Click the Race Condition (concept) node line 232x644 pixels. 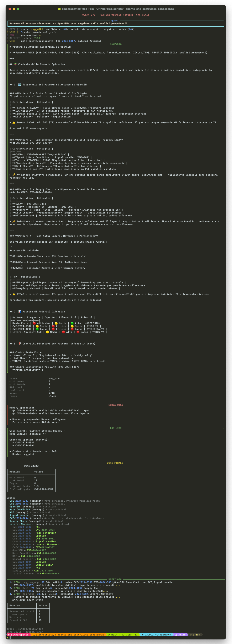tap(38, 509)
